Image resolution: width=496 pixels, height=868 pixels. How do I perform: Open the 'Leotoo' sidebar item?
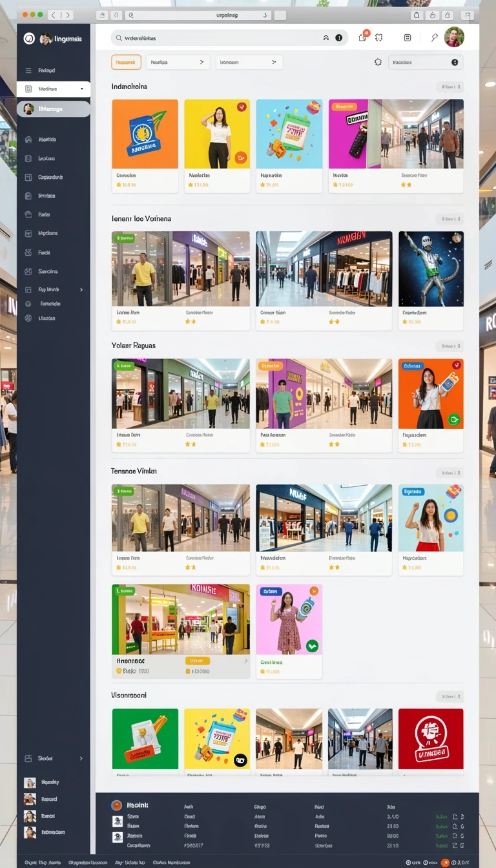click(46, 158)
